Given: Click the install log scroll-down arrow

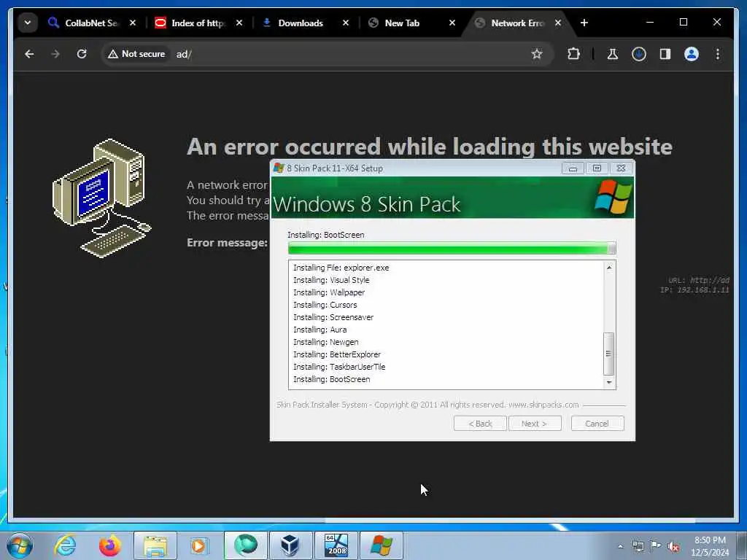Looking at the screenshot, I should [609, 382].
